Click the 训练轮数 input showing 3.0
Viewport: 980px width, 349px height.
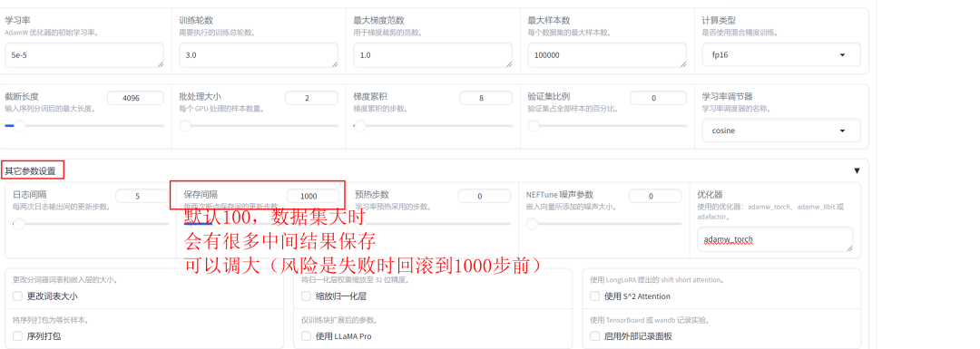(x=258, y=55)
